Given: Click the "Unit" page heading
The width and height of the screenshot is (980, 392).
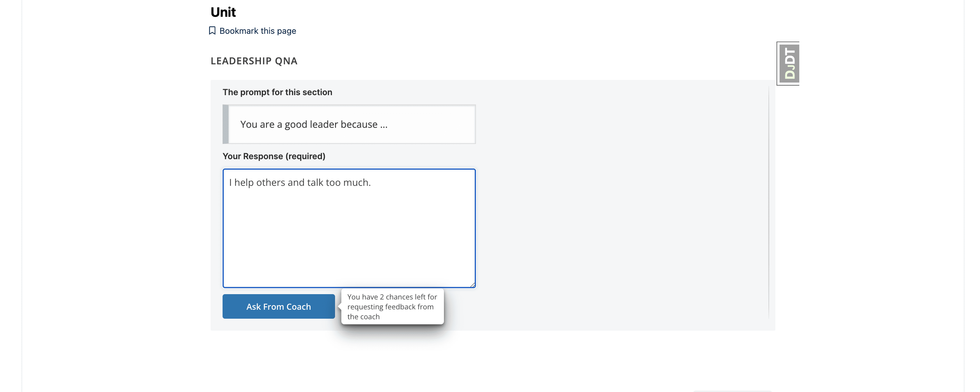Looking at the screenshot, I should pos(223,12).
